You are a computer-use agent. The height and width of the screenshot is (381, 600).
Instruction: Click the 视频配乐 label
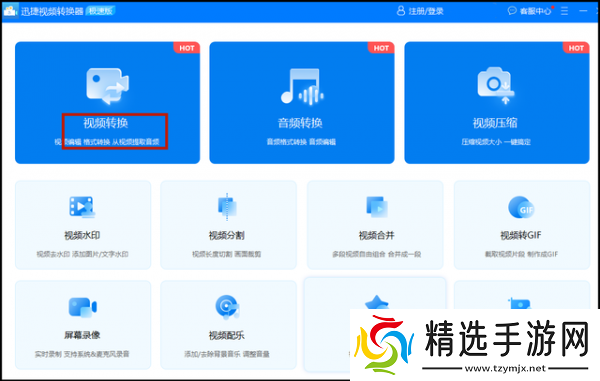click(x=227, y=335)
